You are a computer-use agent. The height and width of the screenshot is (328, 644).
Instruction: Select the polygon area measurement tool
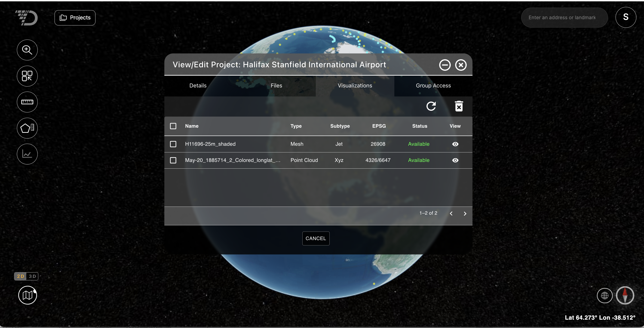point(27,128)
